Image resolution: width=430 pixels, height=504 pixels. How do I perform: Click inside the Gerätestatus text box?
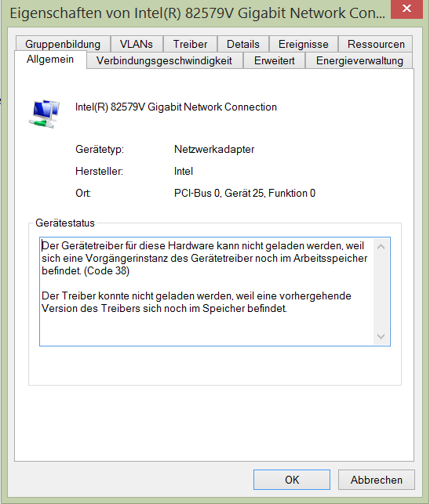pyautogui.click(x=215, y=292)
